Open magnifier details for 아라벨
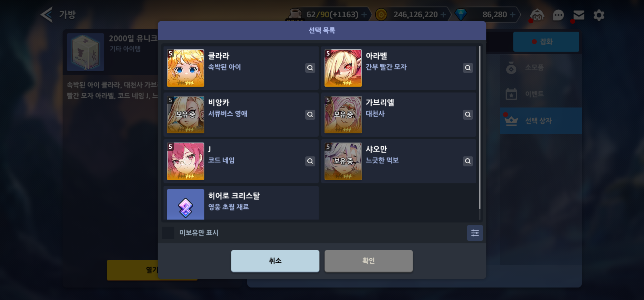Viewport: 644px width, 300px height. 468,68
